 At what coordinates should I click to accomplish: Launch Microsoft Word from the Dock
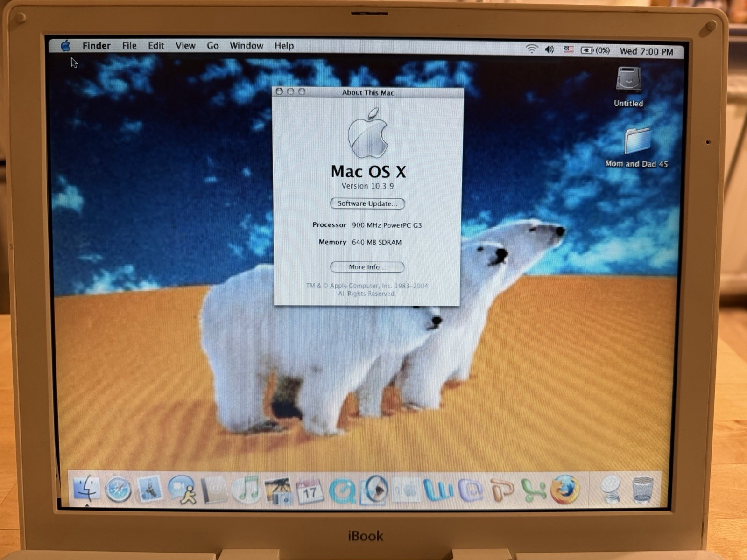point(438,490)
